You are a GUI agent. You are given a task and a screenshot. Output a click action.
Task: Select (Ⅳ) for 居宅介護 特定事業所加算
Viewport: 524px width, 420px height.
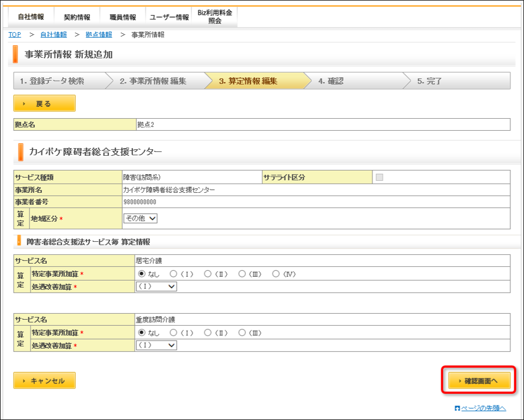(x=276, y=274)
